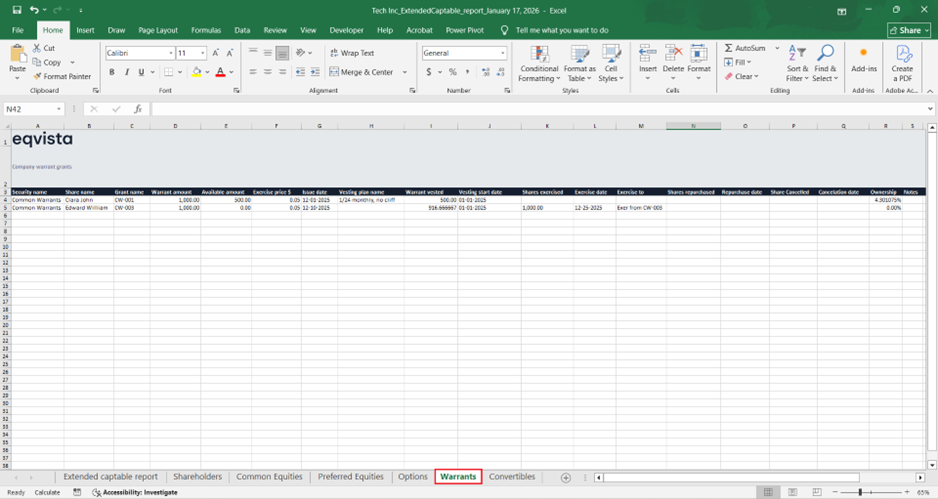Expand the number format General dropdown
This screenshot has height=499, width=938.
pos(503,53)
